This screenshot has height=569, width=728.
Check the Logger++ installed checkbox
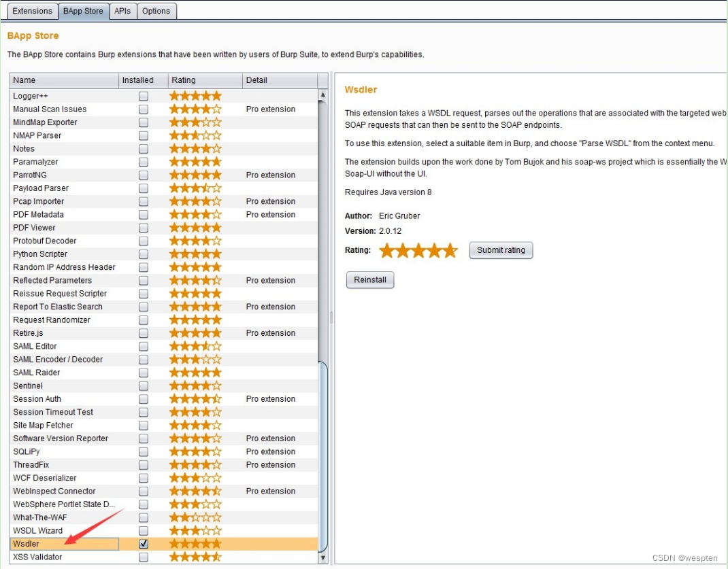click(x=144, y=96)
